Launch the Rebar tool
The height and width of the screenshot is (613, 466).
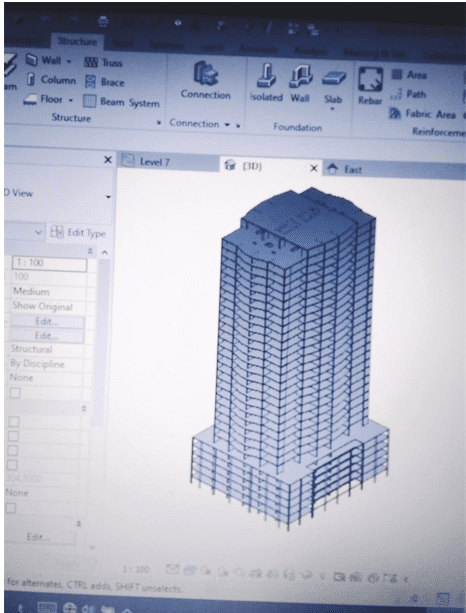[370, 85]
